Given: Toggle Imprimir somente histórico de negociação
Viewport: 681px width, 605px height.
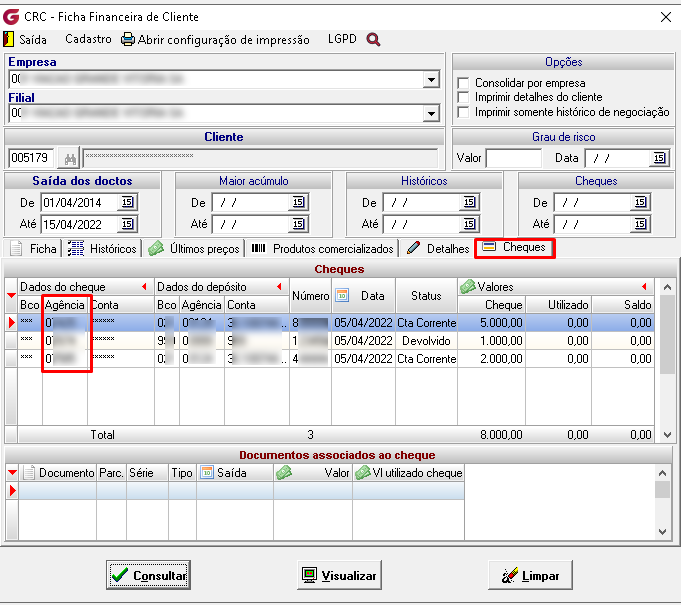Looking at the screenshot, I should tap(463, 112).
